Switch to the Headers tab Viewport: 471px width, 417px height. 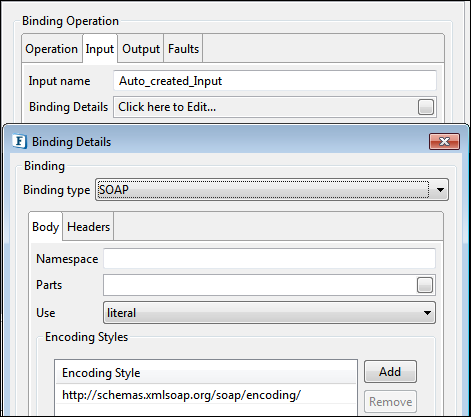pyautogui.click(x=88, y=227)
